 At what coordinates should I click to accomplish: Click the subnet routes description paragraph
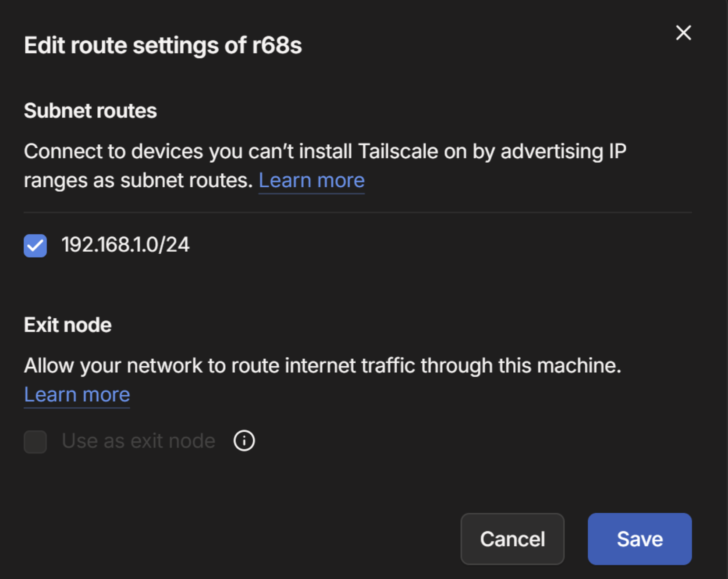click(x=325, y=166)
